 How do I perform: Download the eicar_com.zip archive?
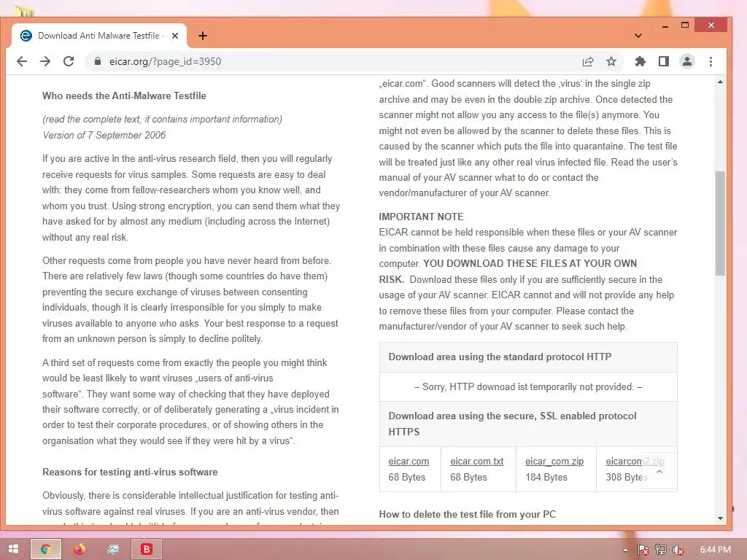tap(554, 462)
